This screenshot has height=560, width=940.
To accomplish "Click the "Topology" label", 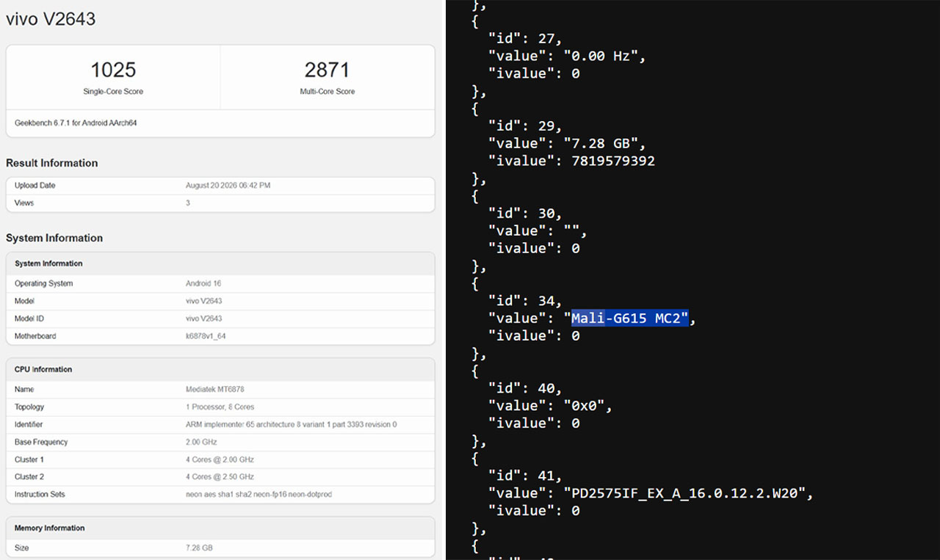I will click(29, 407).
